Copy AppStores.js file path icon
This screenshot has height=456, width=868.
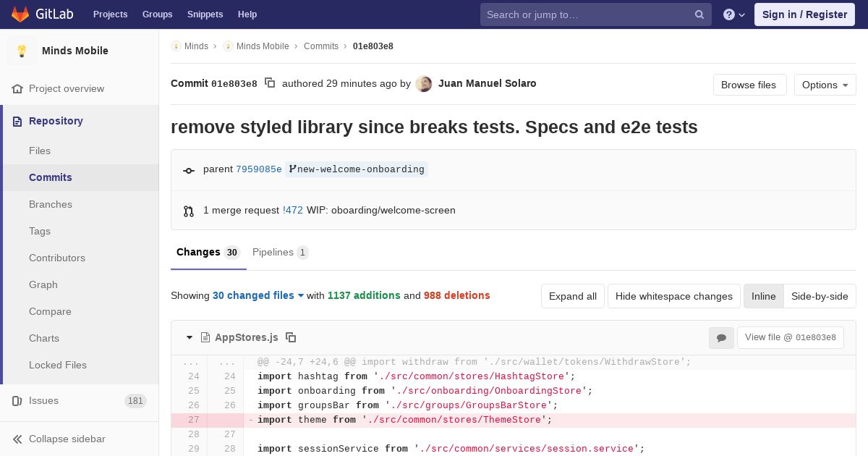tap(291, 337)
